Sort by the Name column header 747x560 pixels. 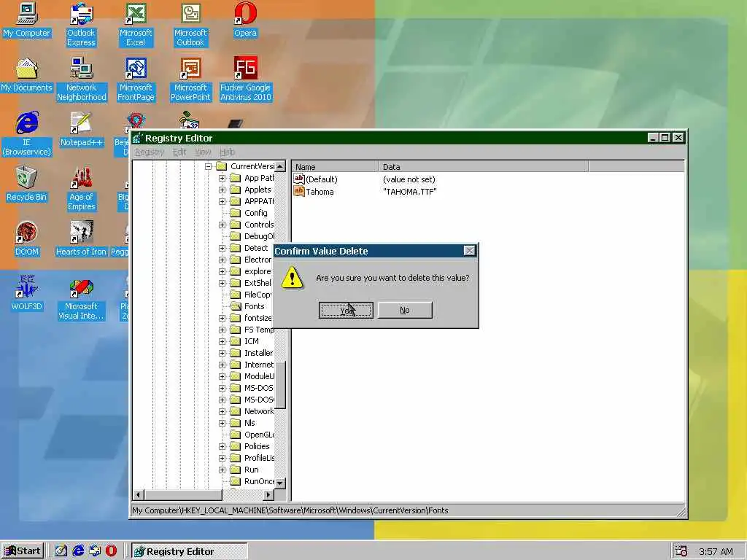tap(335, 167)
